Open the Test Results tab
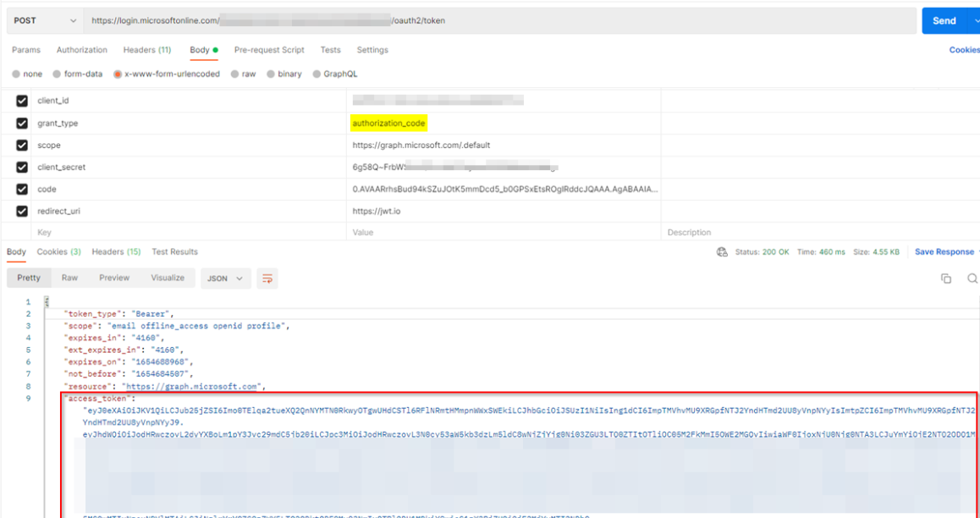 tap(174, 252)
